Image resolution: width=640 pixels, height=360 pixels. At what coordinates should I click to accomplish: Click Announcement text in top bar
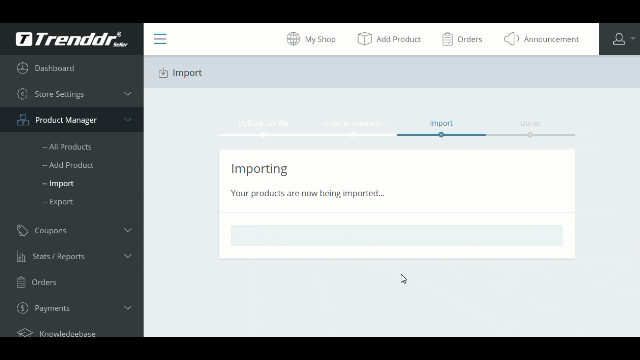click(x=551, y=39)
